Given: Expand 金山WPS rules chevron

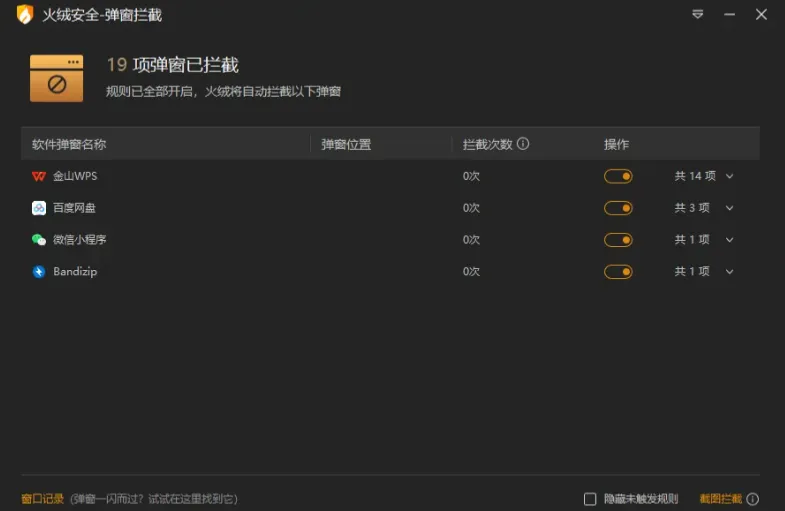Looking at the screenshot, I should [x=729, y=176].
